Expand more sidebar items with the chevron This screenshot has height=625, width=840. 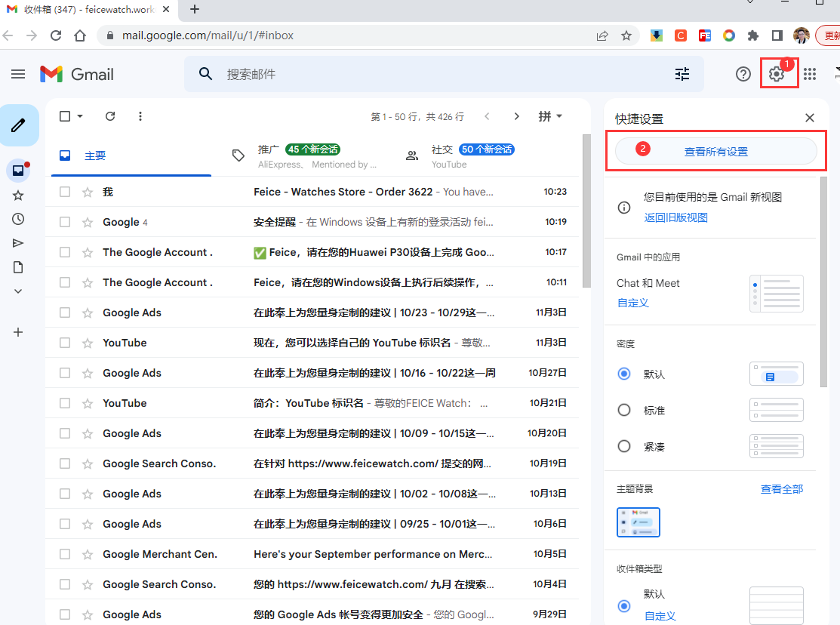coord(18,291)
